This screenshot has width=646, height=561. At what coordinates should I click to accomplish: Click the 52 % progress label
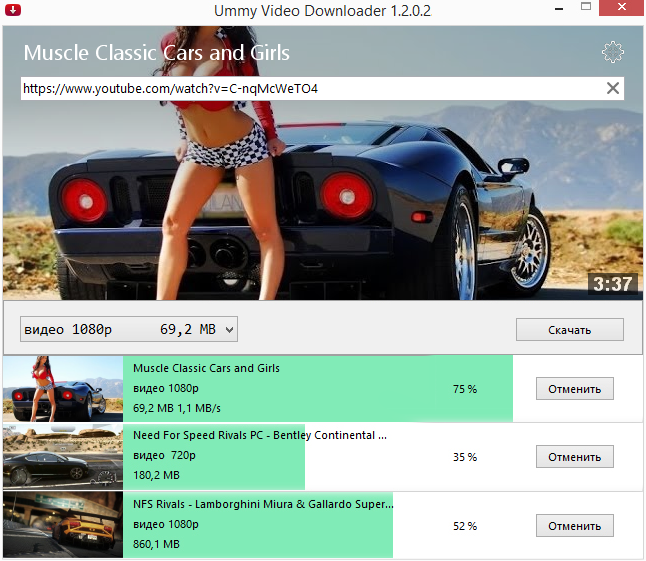(x=464, y=526)
